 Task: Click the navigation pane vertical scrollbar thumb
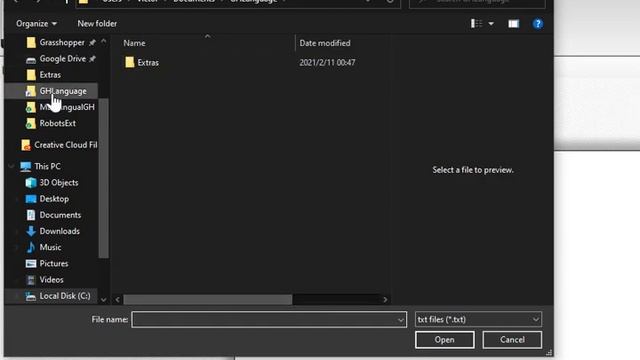[x=104, y=178]
